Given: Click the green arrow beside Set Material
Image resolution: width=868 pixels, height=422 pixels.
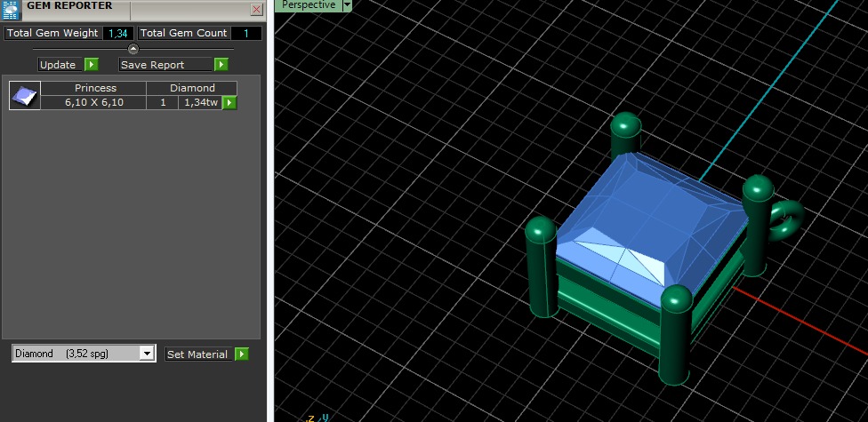Looking at the screenshot, I should 241,354.
